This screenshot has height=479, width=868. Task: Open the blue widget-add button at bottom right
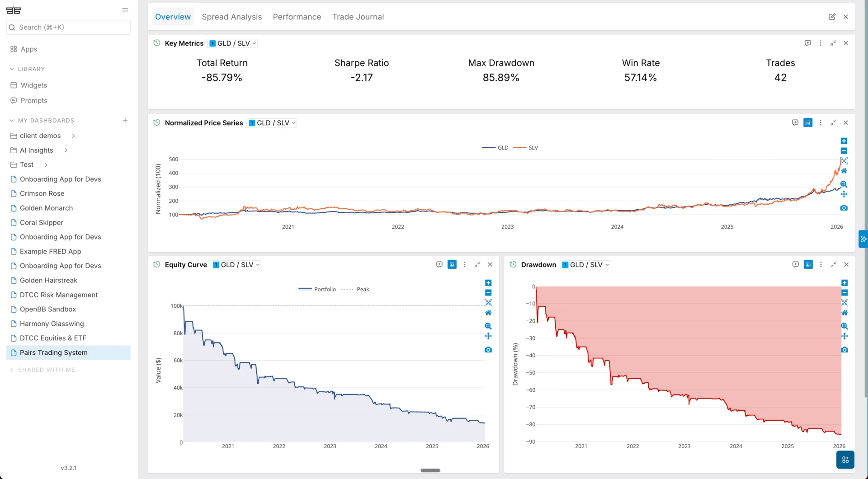845,460
